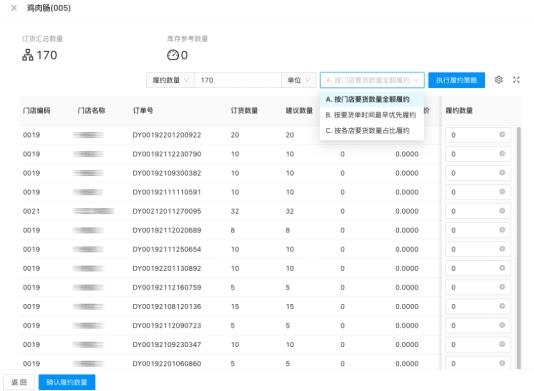This screenshot has height=391, width=534.
Task: Click the 确认履约数量 button
Action: coord(67,382)
